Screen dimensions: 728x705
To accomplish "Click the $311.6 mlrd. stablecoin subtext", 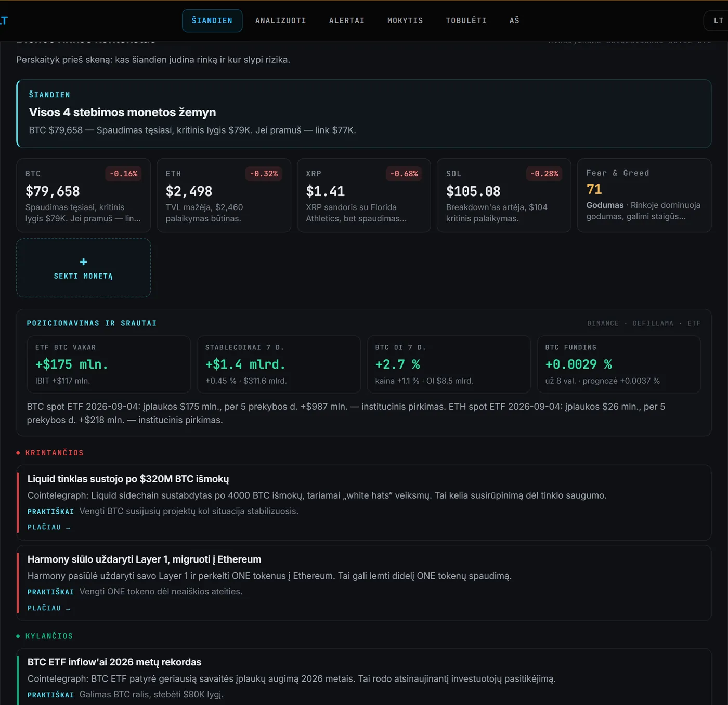I will tap(265, 381).
